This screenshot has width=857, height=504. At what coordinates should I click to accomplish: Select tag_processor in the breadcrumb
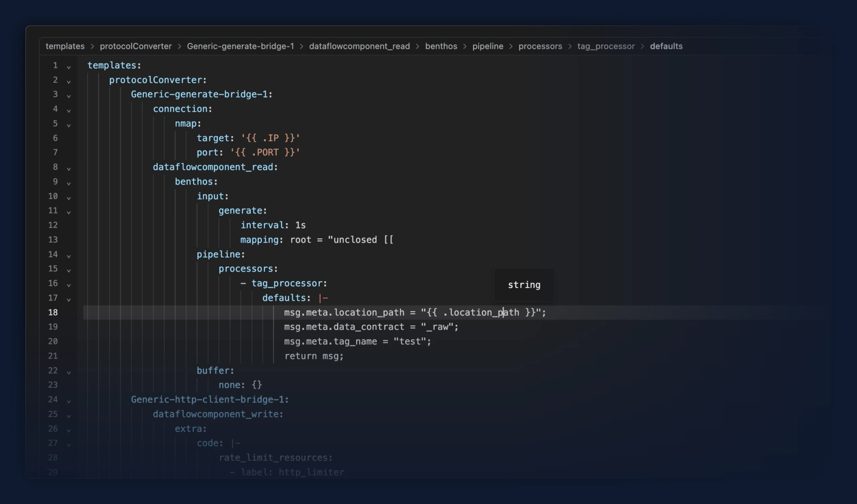tap(606, 46)
